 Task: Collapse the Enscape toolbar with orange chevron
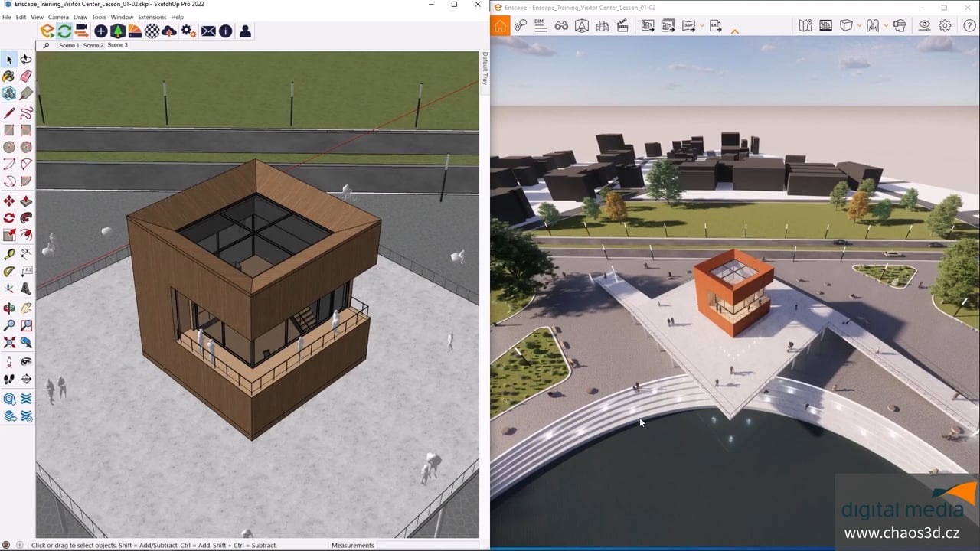(735, 31)
